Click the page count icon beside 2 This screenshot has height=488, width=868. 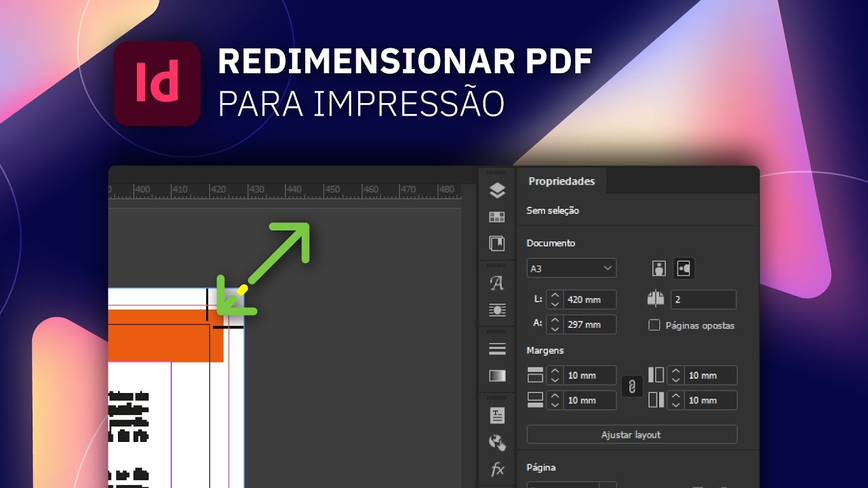pyautogui.click(x=655, y=299)
